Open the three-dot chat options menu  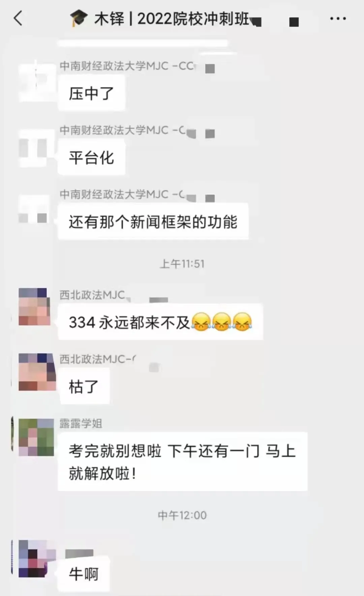click(338, 19)
